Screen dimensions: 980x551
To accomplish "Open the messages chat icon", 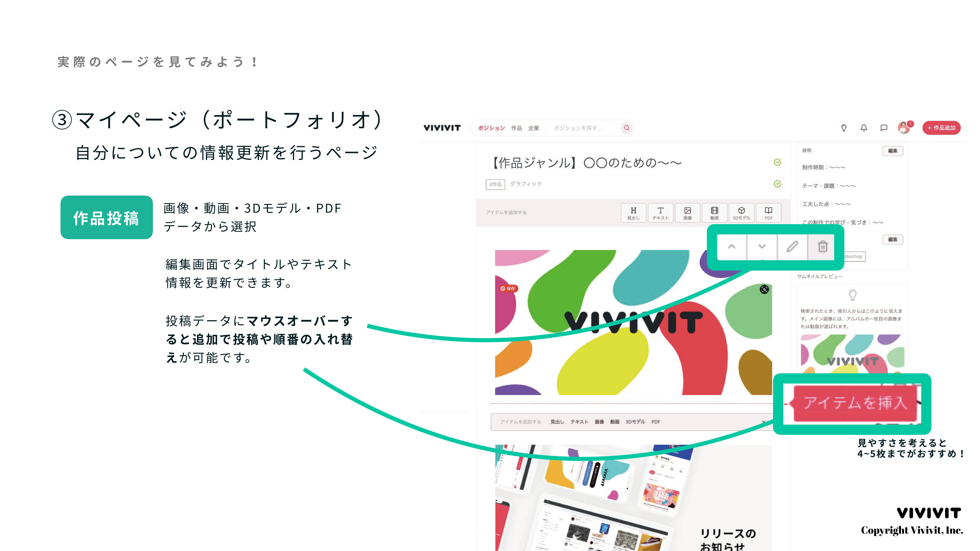I will coord(884,128).
